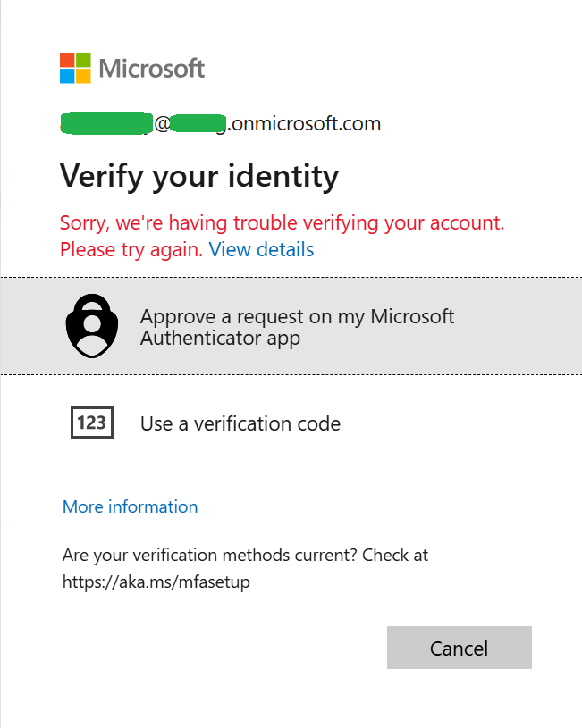The height and width of the screenshot is (728, 582).
Task: Click the Verify your identity heading
Action: click(x=198, y=176)
